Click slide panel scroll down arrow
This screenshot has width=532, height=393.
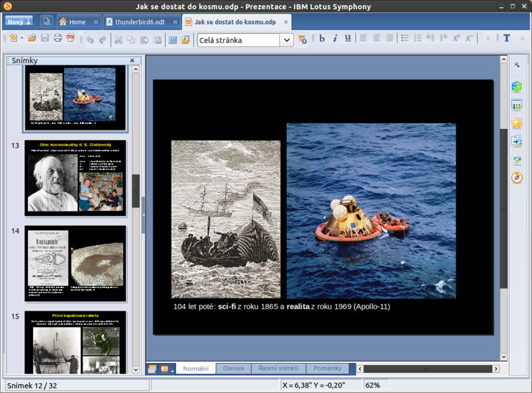coord(136,370)
